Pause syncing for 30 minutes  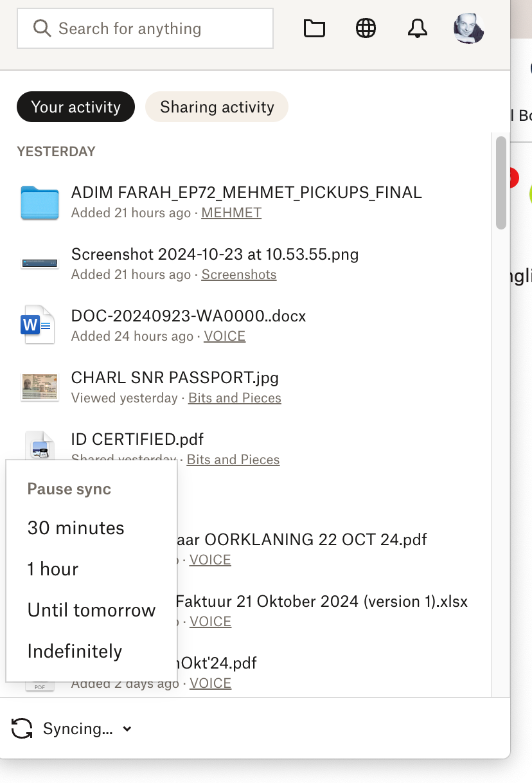pos(76,528)
